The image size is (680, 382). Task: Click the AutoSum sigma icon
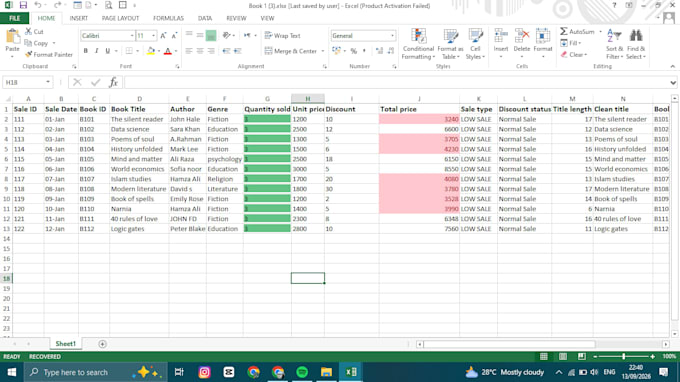pos(564,32)
